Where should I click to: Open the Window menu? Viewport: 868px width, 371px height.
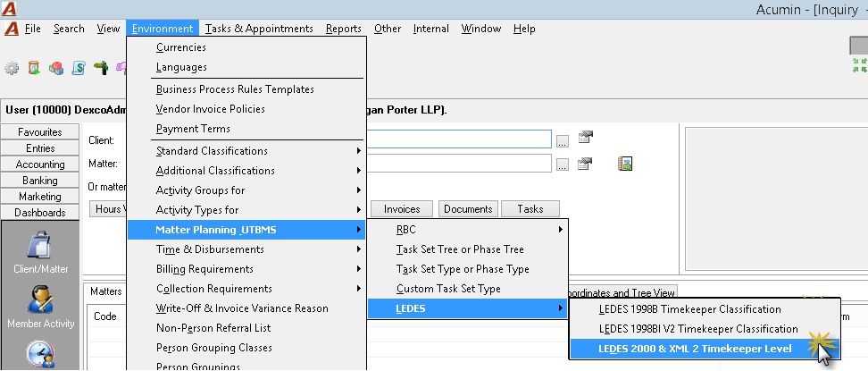[x=481, y=29]
